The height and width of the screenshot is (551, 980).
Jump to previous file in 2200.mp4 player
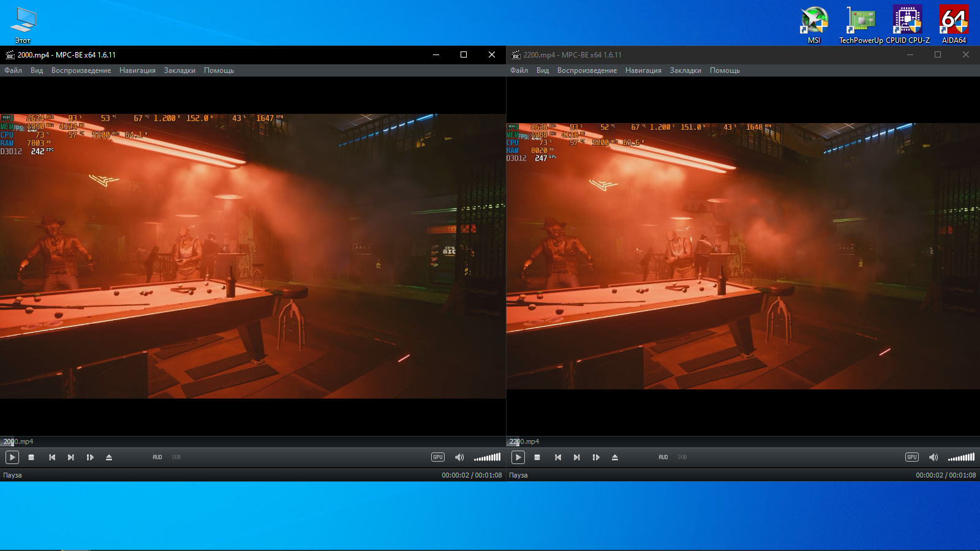click(558, 457)
